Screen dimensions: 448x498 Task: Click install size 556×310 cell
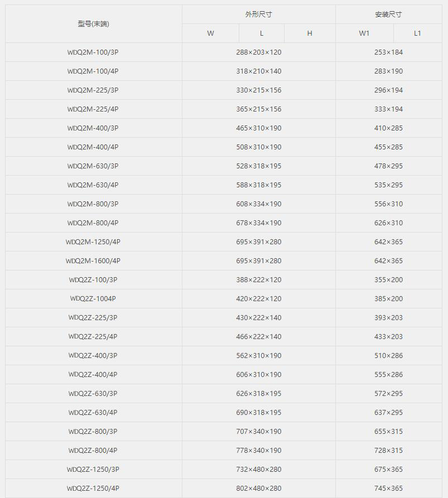pyautogui.click(x=389, y=204)
